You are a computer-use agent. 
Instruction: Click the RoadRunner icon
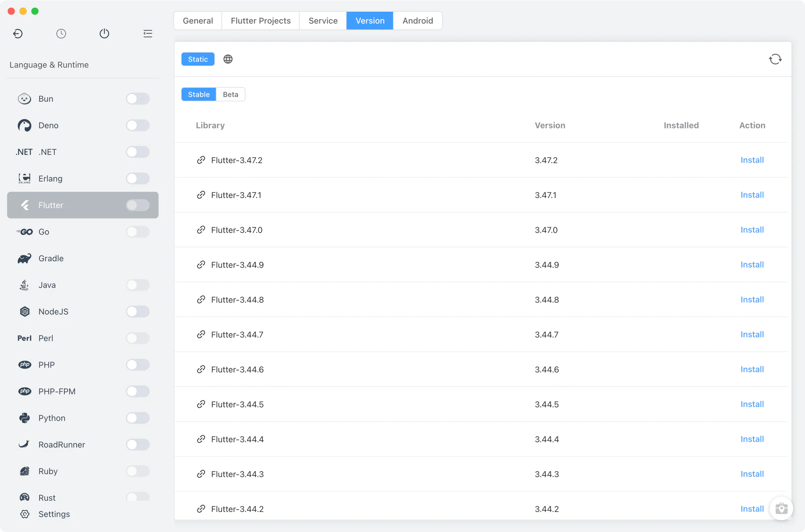[x=24, y=444]
